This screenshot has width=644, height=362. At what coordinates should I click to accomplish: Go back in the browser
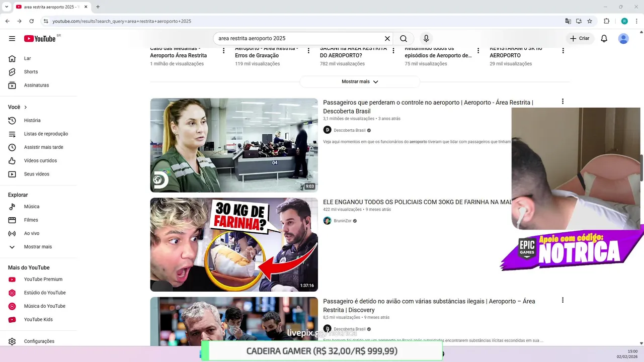point(7,21)
